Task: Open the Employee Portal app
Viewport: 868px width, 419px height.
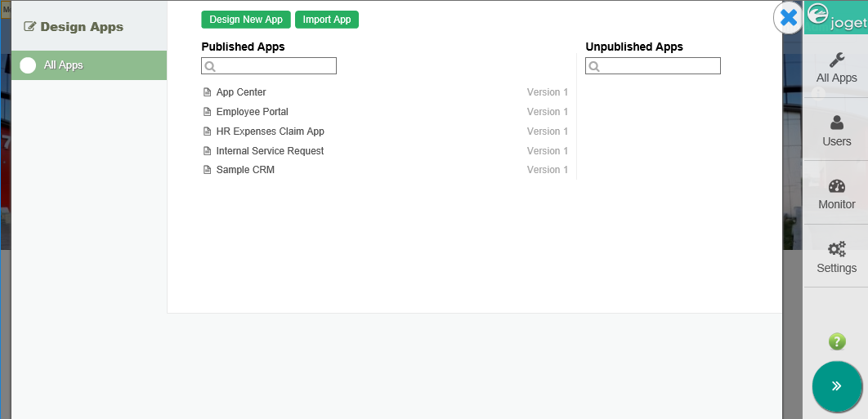Action: pyautogui.click(x=252, y=112)
